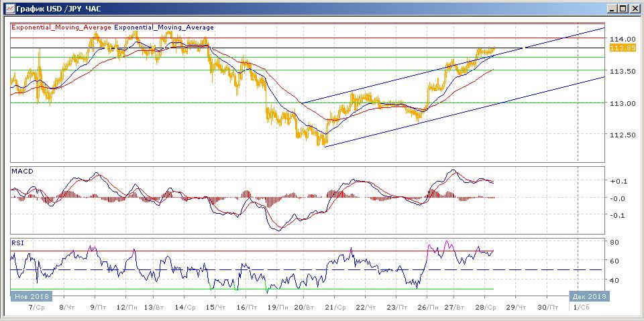Click the blue Exponential_Moving_Average legend label
The image size is (644, 321).
pyautogui.click(x=164, y=27)
